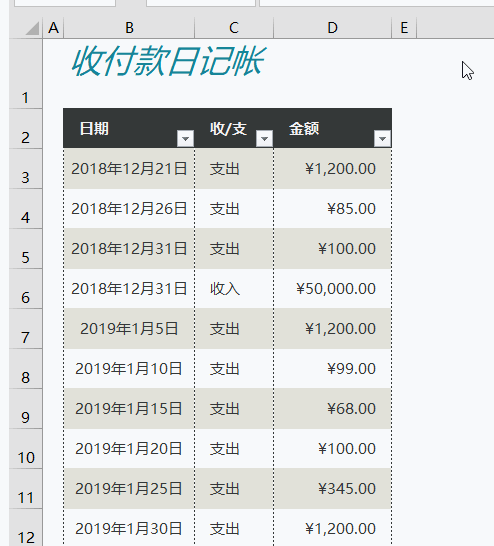This screenshot has width=494, height=546.
Task: Select date cell 2019年1月20日
Action: 129,449
